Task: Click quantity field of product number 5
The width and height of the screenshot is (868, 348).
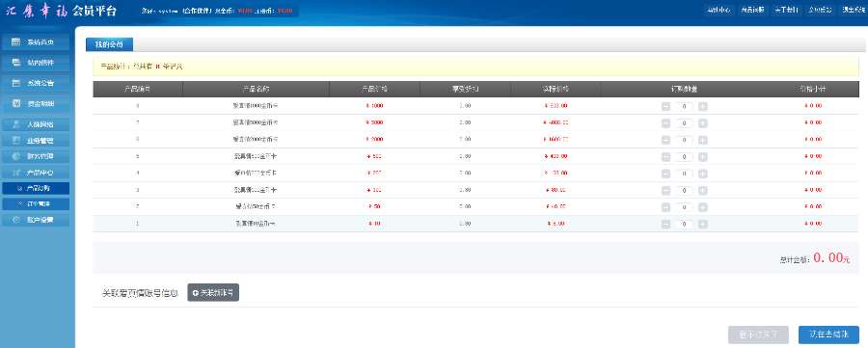Action: point(684,156)
